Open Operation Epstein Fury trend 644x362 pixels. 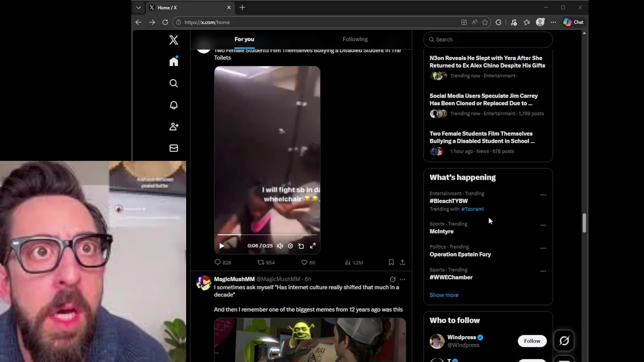(x=460, y=254)
